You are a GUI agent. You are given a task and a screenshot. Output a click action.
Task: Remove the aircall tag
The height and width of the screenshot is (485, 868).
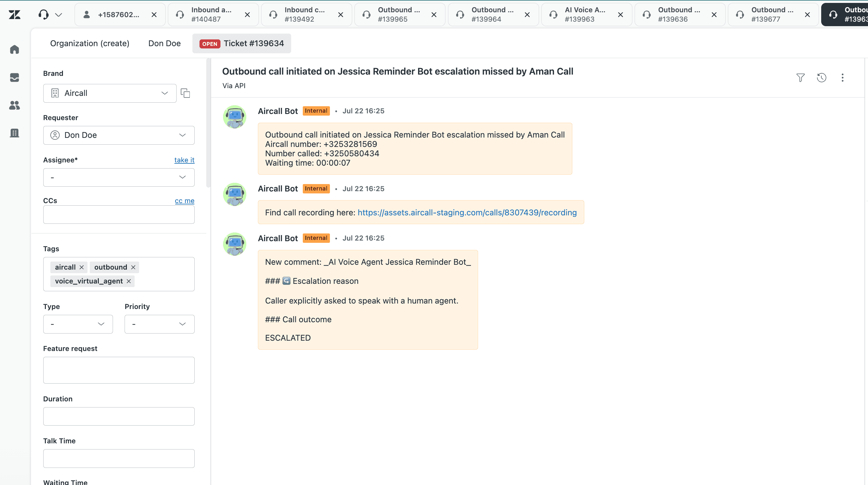82,267
